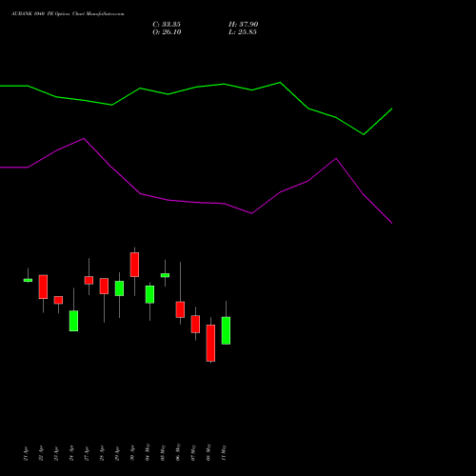Select the long red candle for 08 May

(x=210, y=343)
